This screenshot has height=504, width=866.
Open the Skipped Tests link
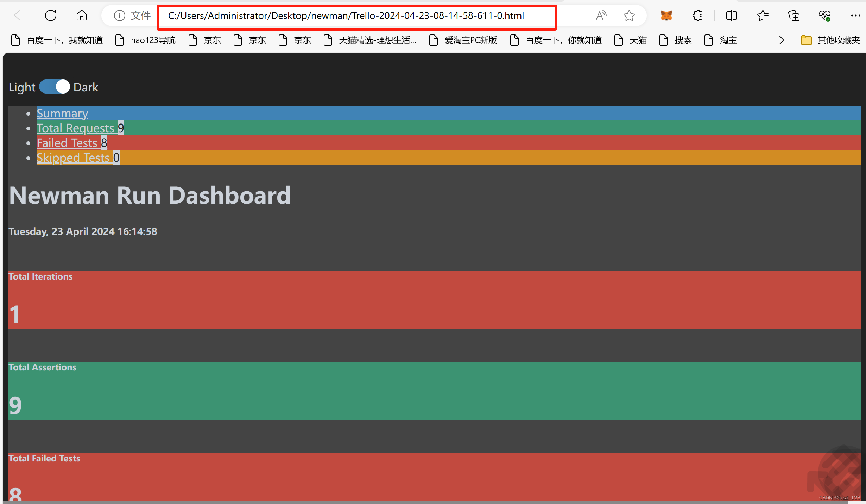[x=73, y=158]
